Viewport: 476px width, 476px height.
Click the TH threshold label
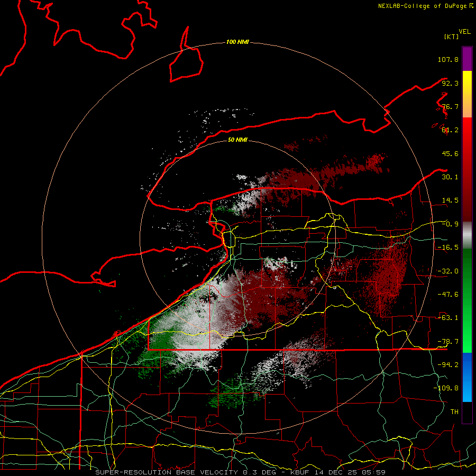tap(454, 412)
